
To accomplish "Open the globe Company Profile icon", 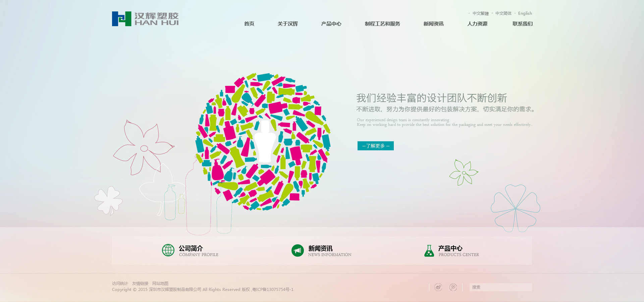I will (x=168, y=250).
